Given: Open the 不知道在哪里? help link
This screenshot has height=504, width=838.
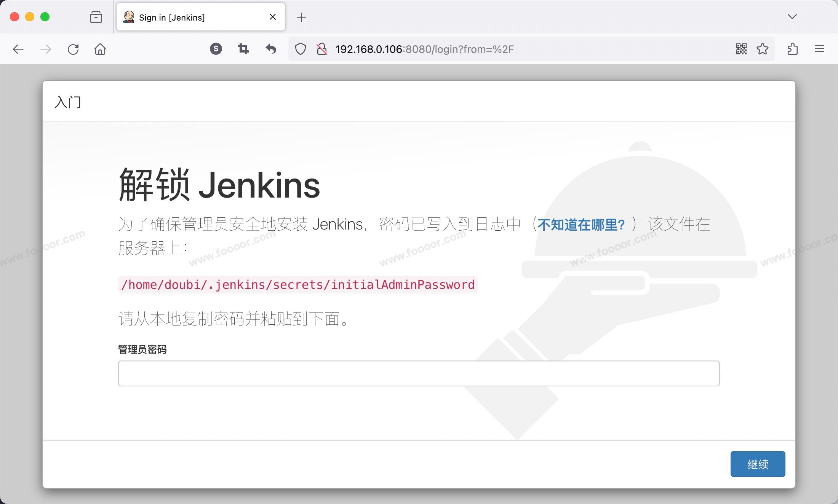Looking at the screenshot, I should pos(581,225).
